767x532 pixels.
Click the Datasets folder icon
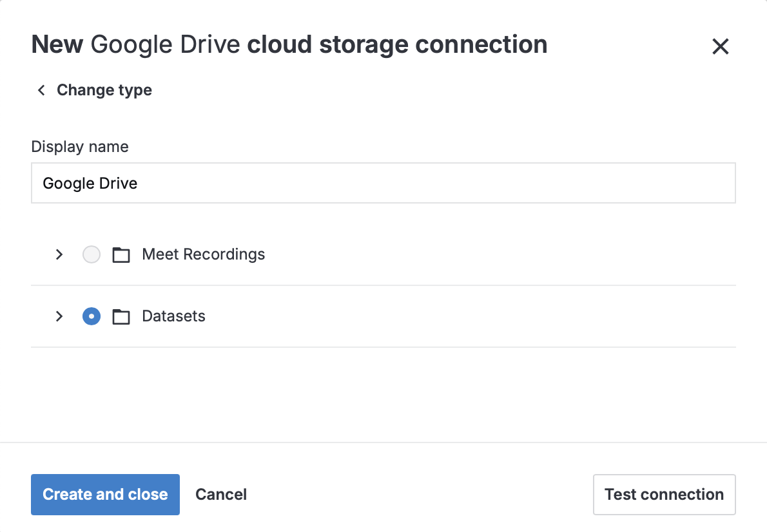click(x=121, y=316)
